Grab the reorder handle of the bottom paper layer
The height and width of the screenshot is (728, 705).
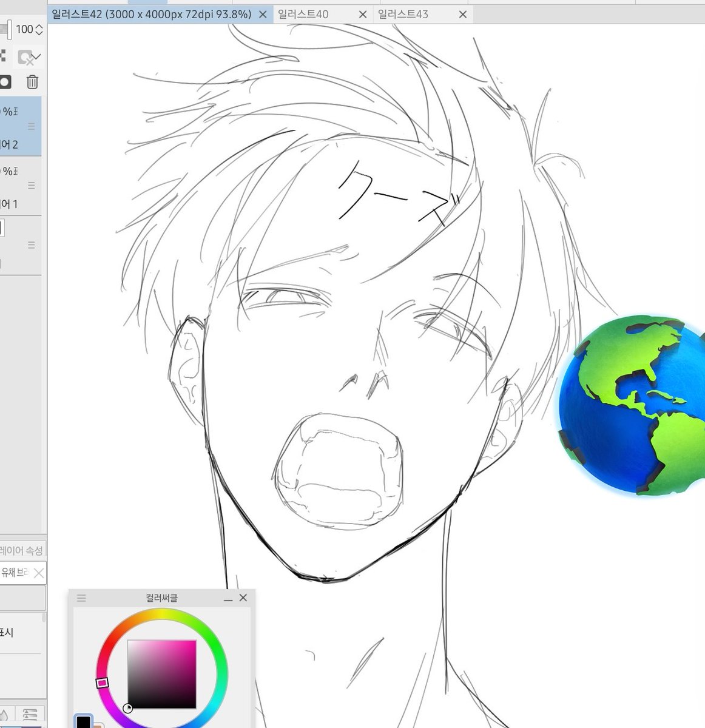32,245
